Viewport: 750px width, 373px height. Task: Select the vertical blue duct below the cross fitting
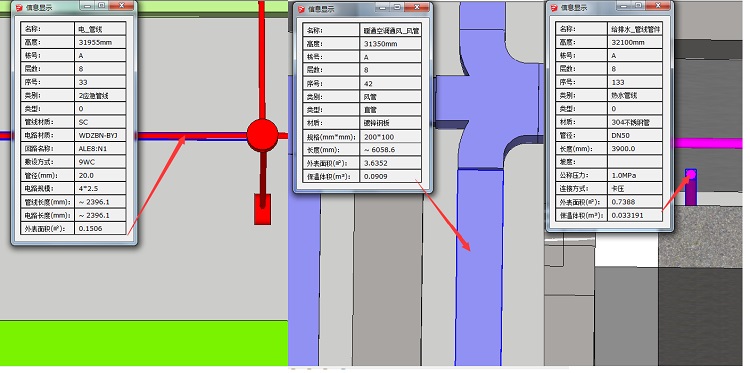pyautogui.click(x=478, y=267)
